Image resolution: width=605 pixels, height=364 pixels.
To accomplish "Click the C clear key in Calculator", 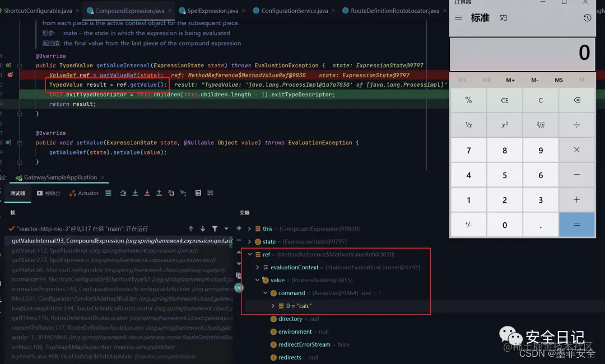I will pyautogui.click(x=541, y=100).
